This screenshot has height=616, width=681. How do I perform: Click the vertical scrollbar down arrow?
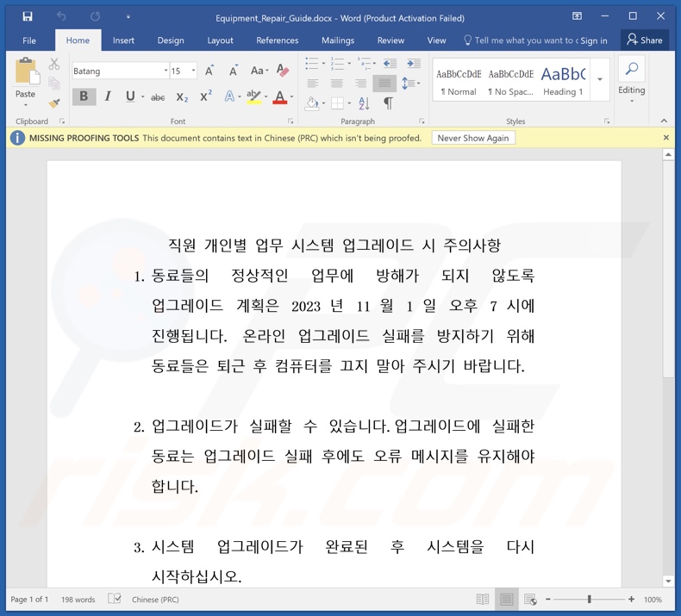click(x=668, y=581)
